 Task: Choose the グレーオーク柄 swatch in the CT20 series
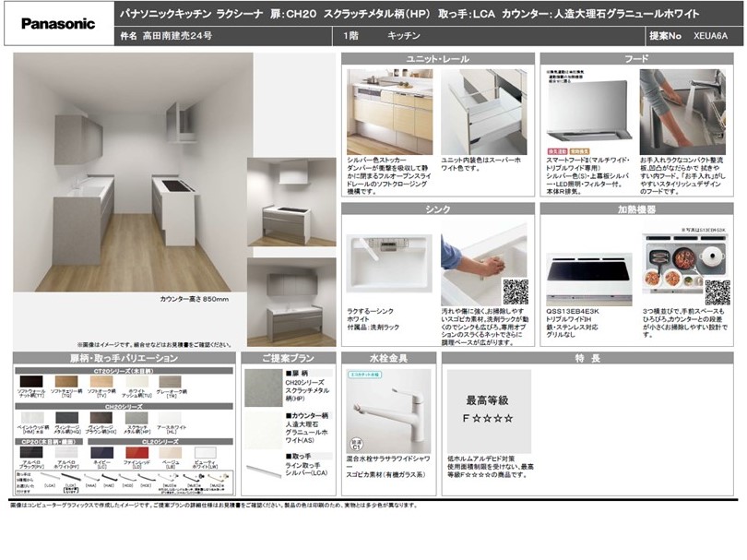click(172, 382)
